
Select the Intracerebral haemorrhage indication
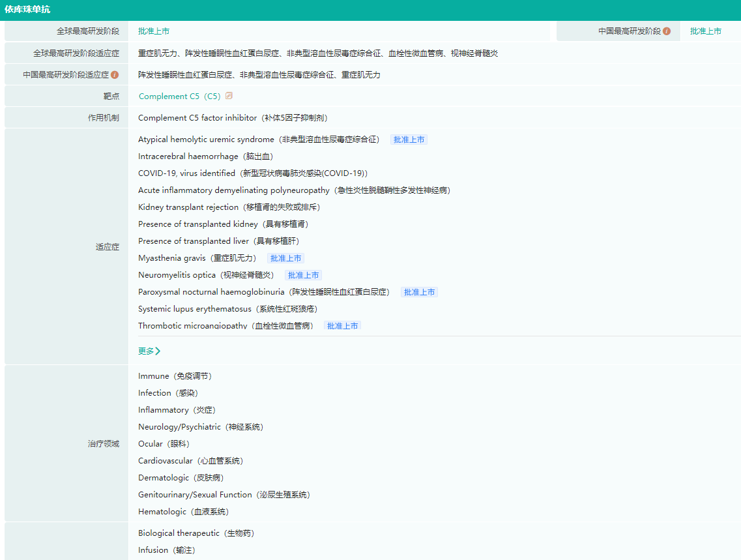tap(205, 156)
